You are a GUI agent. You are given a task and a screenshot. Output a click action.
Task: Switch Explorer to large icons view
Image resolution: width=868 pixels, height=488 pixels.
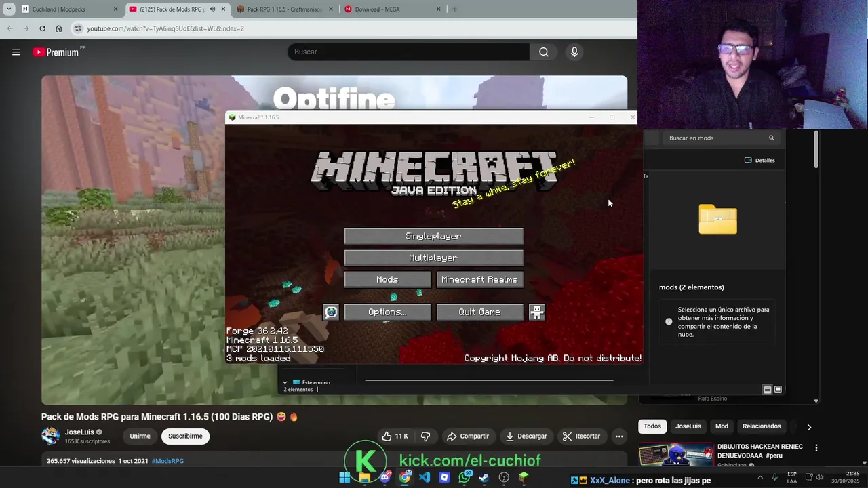778,390
